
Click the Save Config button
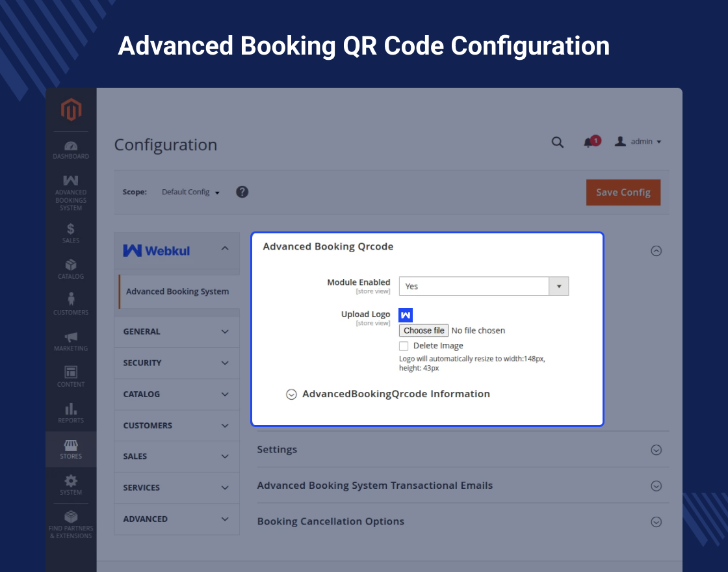tap(623, 192)
